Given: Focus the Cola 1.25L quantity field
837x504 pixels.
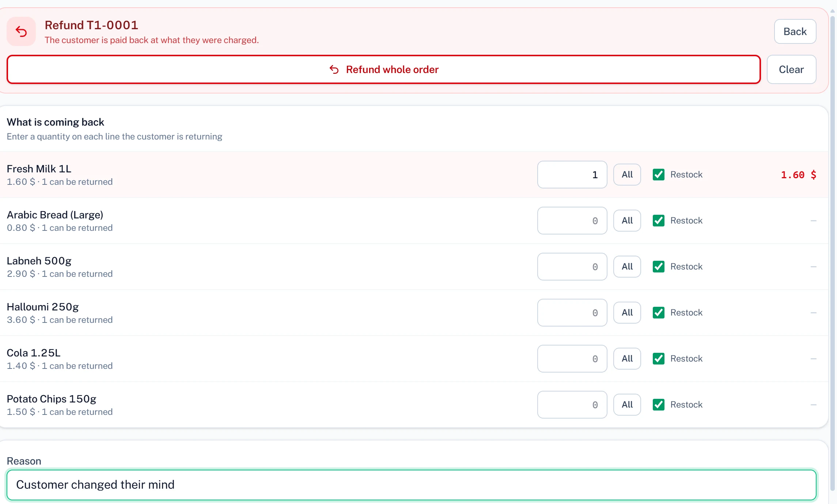Looking at the screenshot, I should coord(572,359).
